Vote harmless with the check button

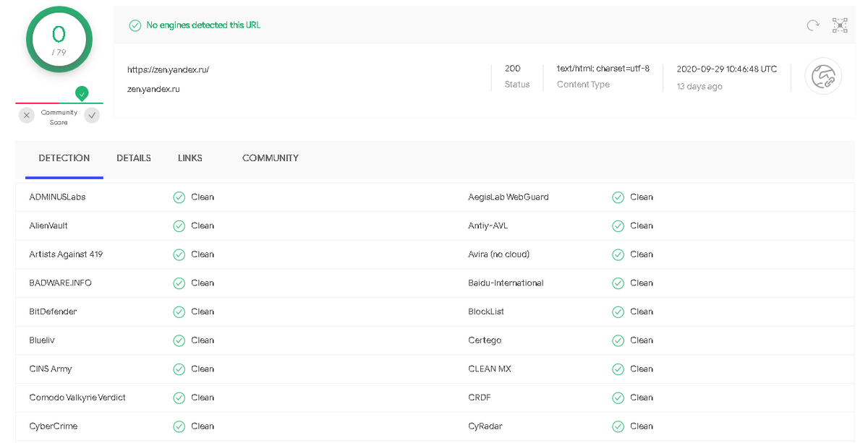pyautogui.click(x=92, y=115)
